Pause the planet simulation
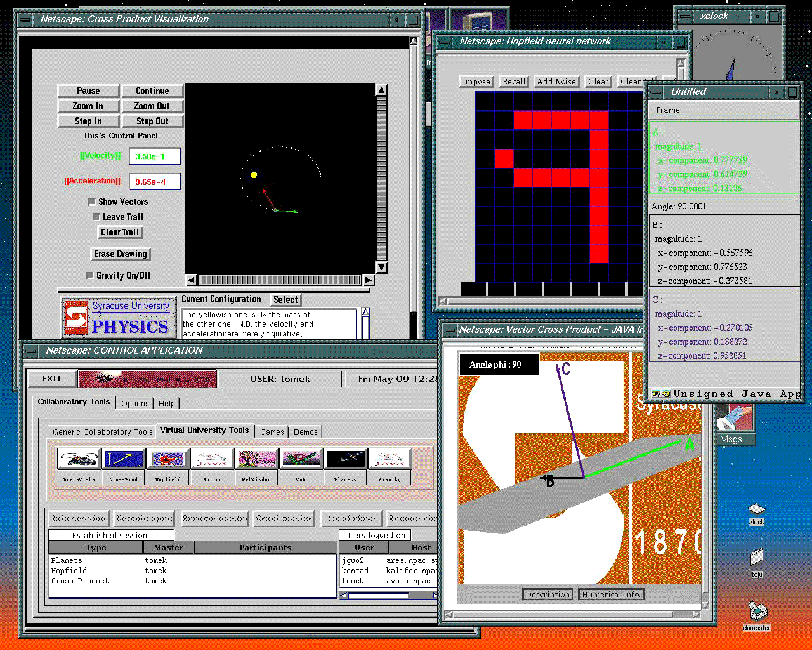812x650 pixels. [x=88, y=91]
